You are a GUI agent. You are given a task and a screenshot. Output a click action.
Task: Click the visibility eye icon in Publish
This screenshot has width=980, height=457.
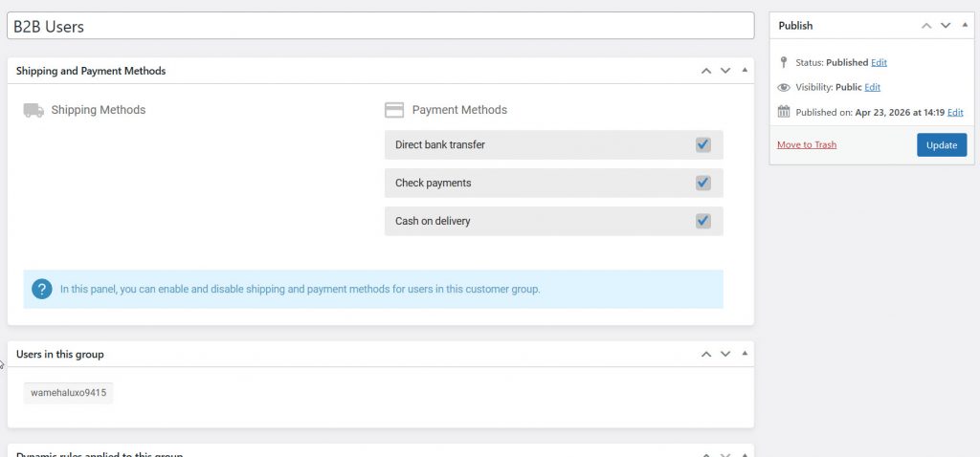(x=784, y=87)
